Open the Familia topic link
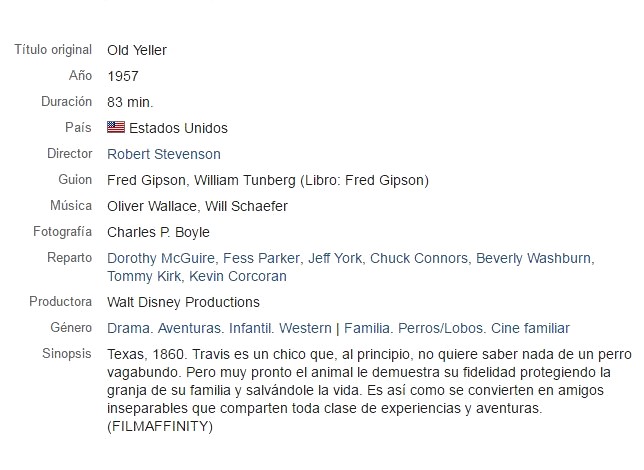The image size is (644, 470). (367, 328)
